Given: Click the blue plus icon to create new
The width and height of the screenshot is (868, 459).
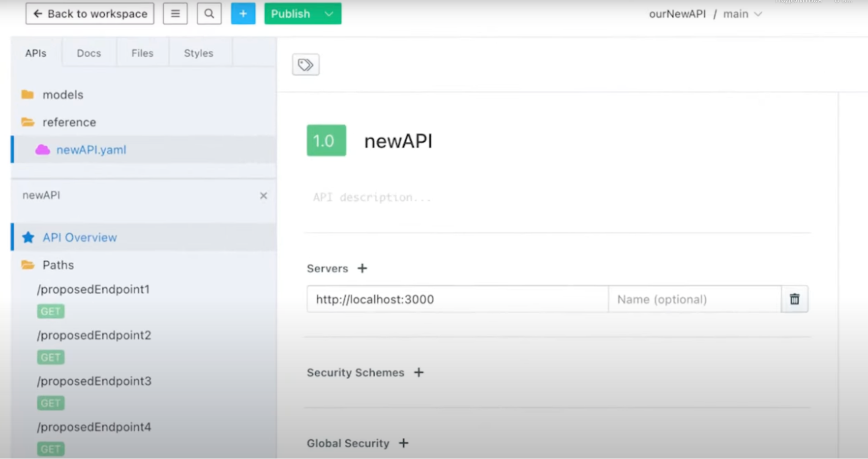Looking at the screenshot, I should click(x=243, y=13).
